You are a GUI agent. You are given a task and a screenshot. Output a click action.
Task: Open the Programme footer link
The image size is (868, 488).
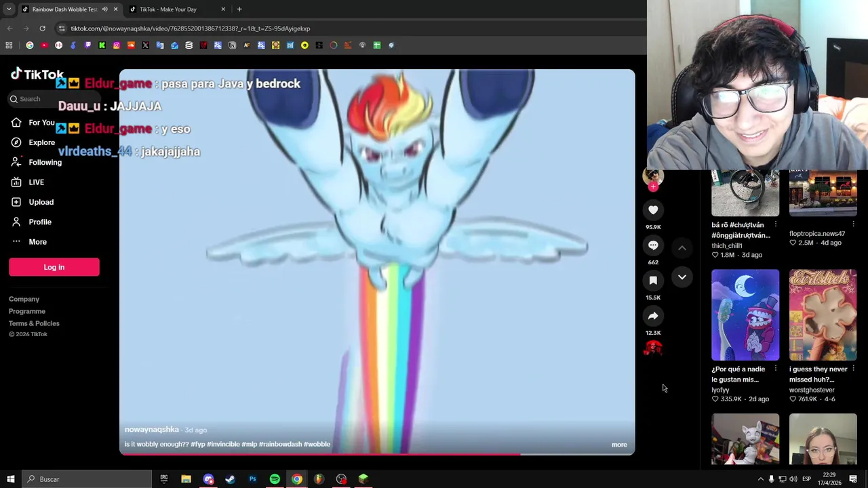[27, 311]
